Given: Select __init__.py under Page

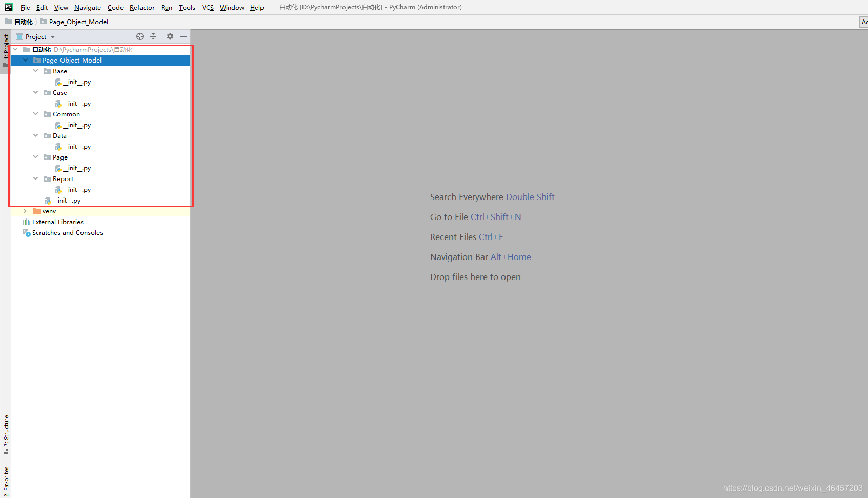Looking at the screenshot, I should point(77,168).
